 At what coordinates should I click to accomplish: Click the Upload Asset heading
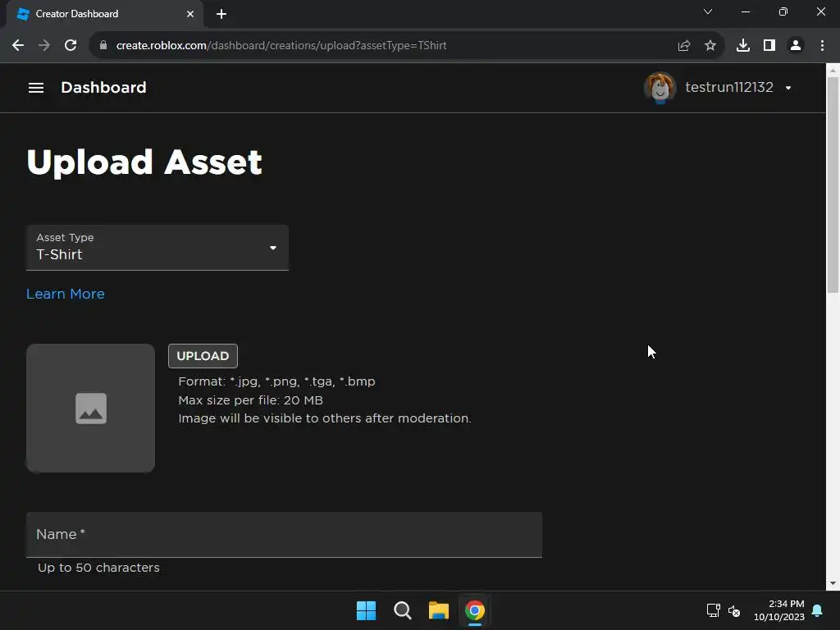tap(144, 162)
